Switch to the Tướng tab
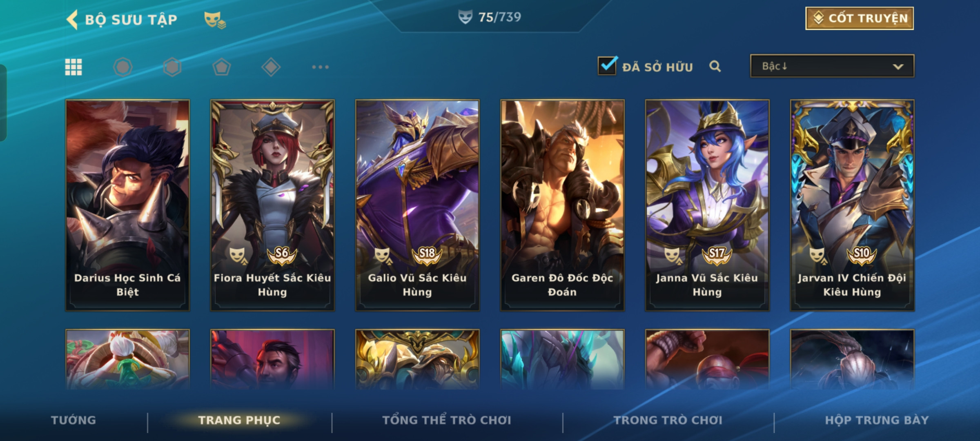980x441 pixels. [x=73, y=420]
